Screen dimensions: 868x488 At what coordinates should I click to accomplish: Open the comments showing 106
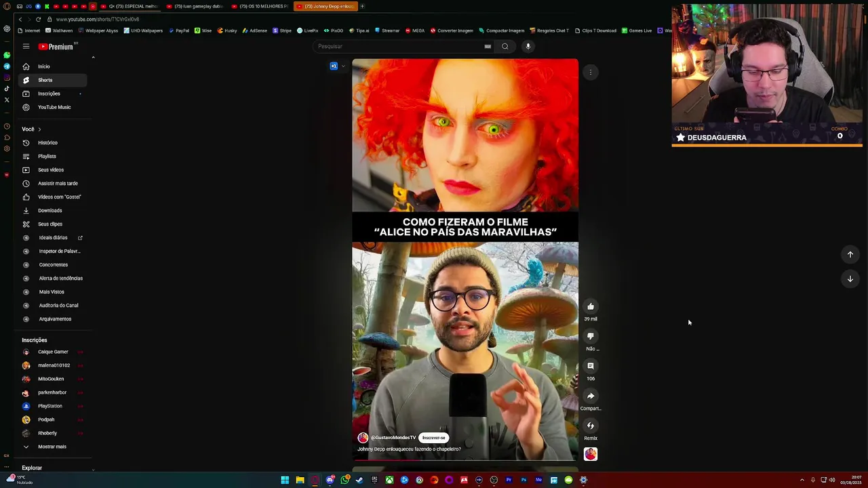coord(591,366)
